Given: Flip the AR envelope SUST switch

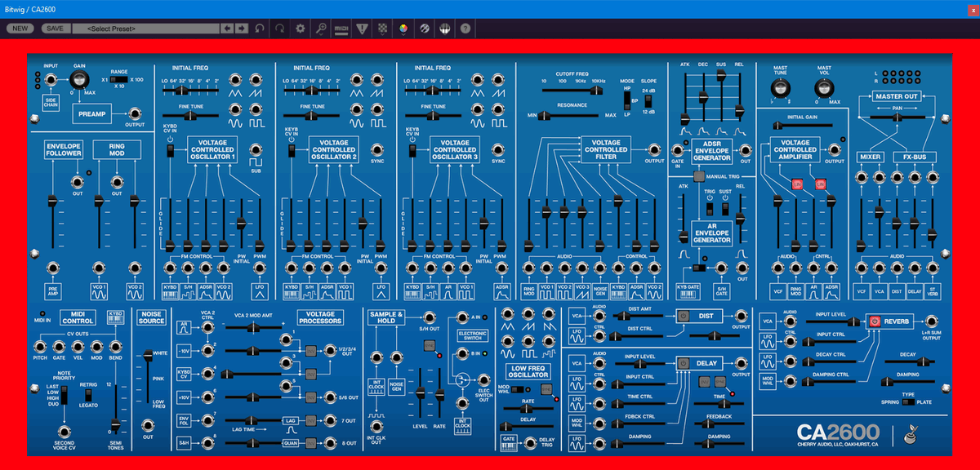Looking at the screenshot, I should tap(725, 207).
